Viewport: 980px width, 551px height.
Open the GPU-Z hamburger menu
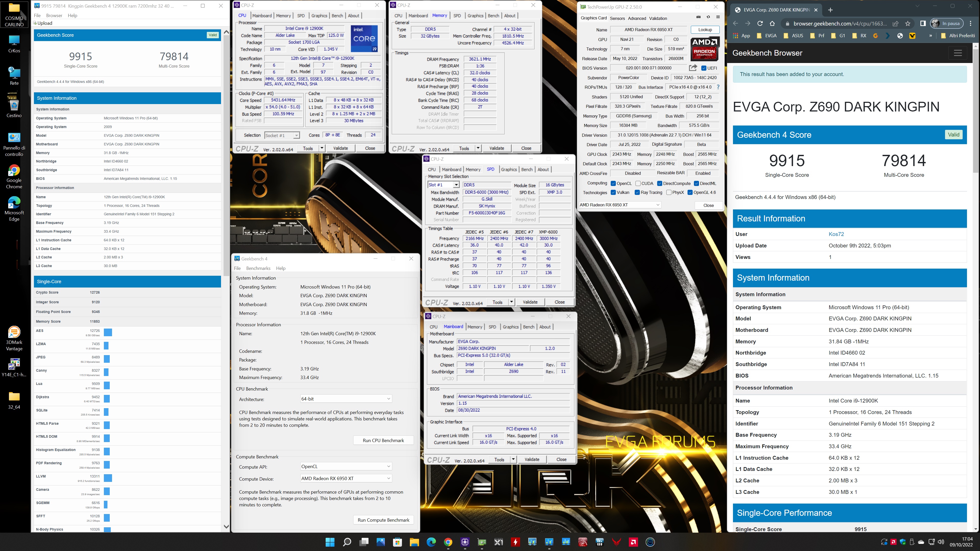point(718,17)
